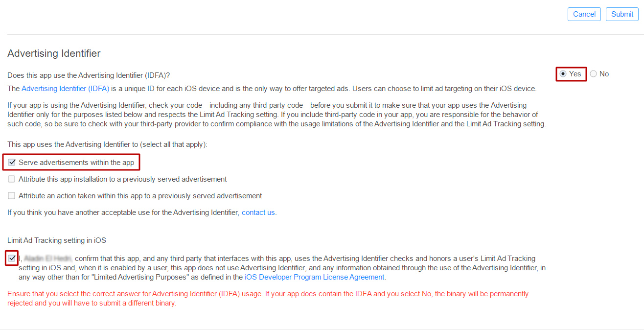Open the "Advertising Identifier (IDFA)" link
Viewport: 644px width, 330px height.
click(x=65, y=89)
